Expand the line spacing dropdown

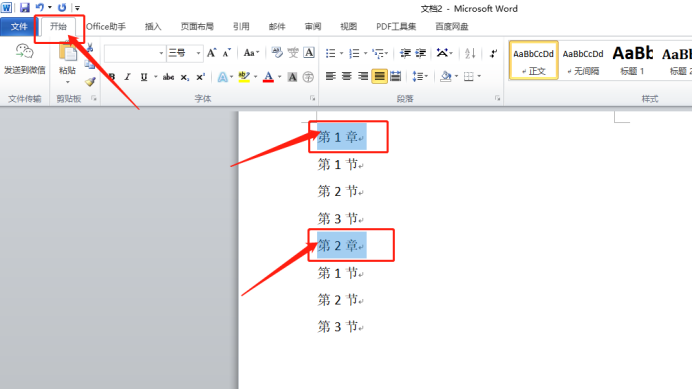click(x=420, y=76)
